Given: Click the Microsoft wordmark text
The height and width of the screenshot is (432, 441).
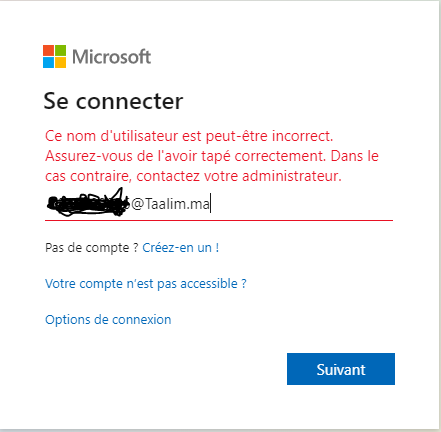Looking at the screenshot, I should click(112, 57).
